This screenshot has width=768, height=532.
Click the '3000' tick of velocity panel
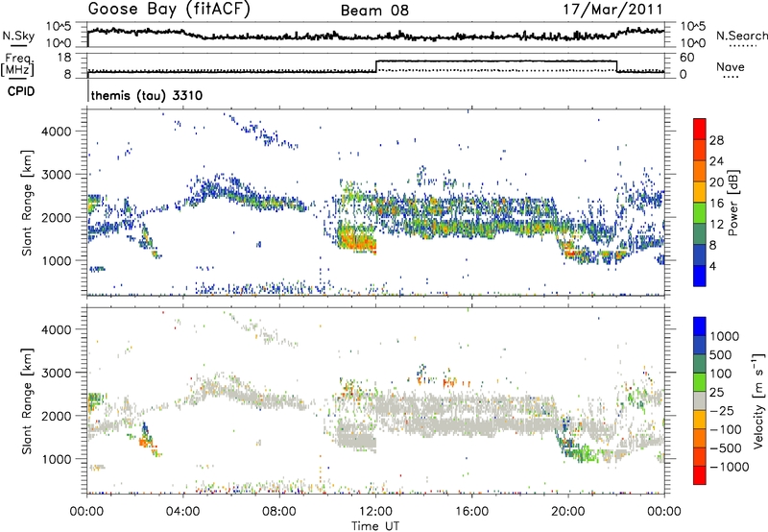click(57, 373)
